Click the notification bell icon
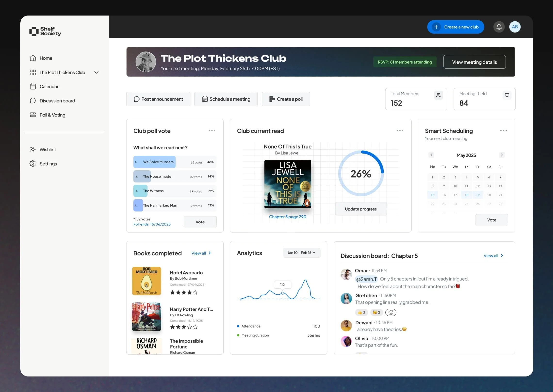Screen dimensions: 553x392 (x=499, y=27)
